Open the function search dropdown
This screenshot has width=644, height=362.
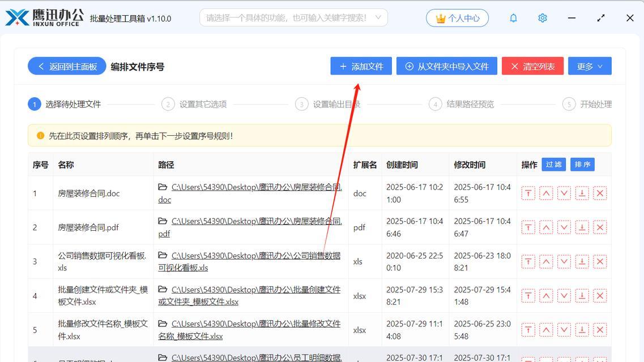293,18
